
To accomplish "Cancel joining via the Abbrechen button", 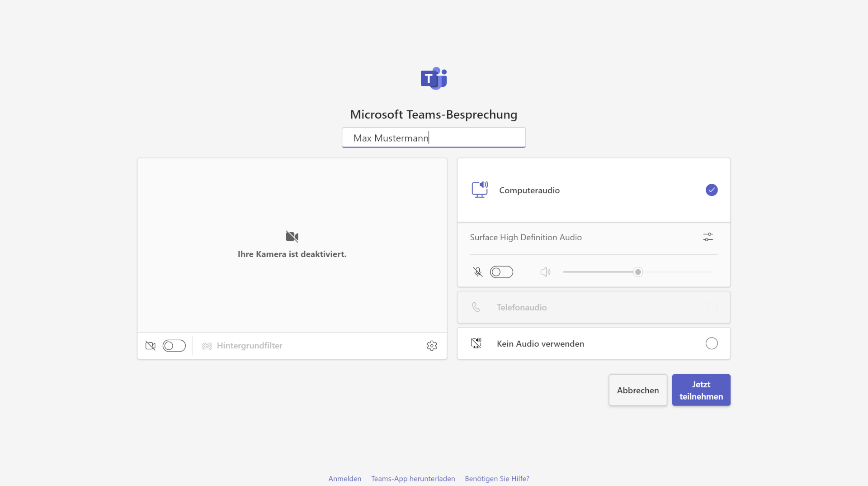I will click(637, 390).
